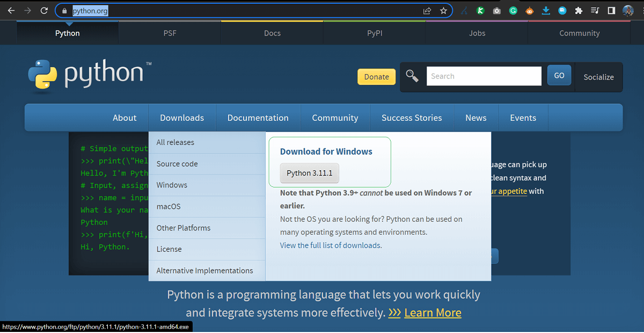Choose Windows in Downloads menu
This screenshot has height=333, width=644.
[x=207, y=185]
